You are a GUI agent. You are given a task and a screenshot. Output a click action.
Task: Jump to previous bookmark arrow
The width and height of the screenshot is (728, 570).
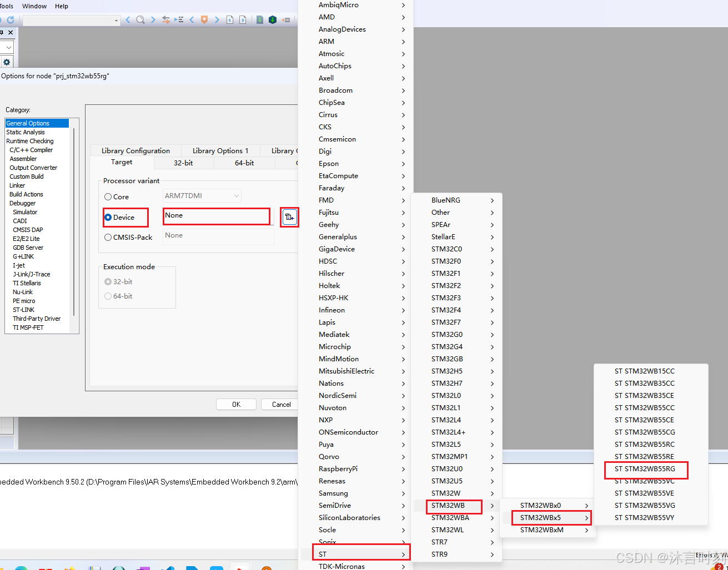point(192,19)
